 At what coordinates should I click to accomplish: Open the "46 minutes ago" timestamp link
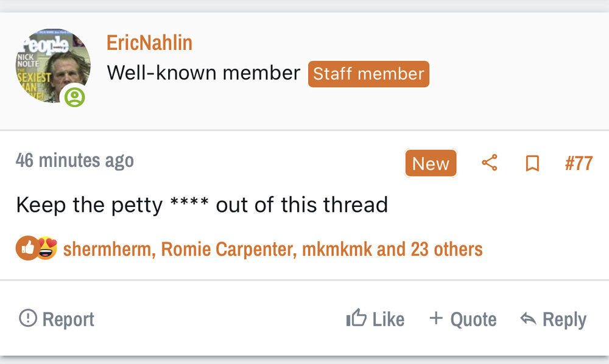point(75,161)
